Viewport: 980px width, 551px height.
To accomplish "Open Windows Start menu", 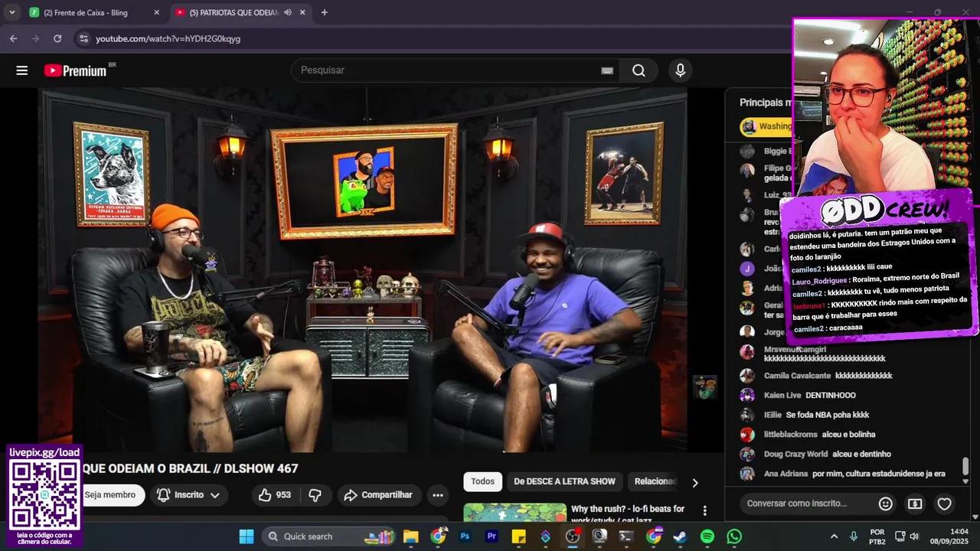I will tap(247, 536).
